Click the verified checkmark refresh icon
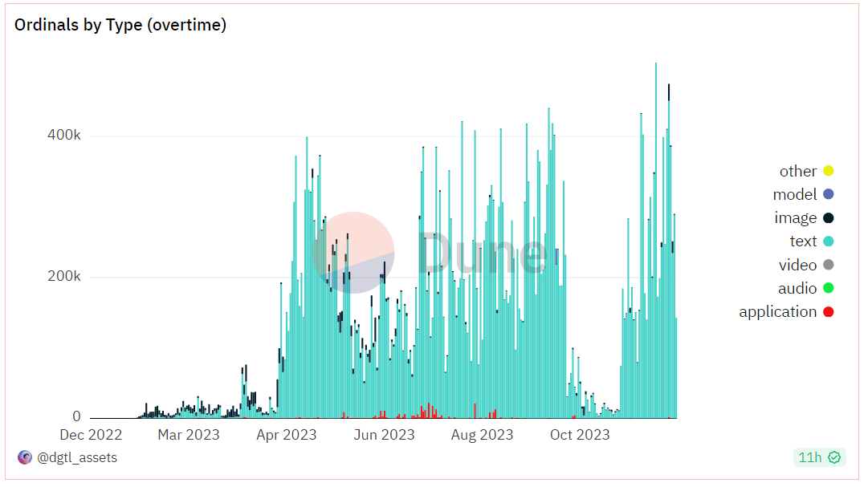 [834, 457]
